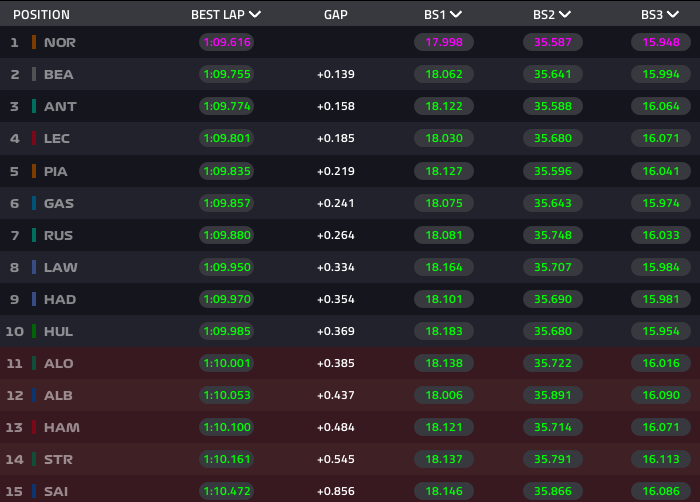Click the orange team bar beside NOR

pyautogui.click(x=34, y=42)
